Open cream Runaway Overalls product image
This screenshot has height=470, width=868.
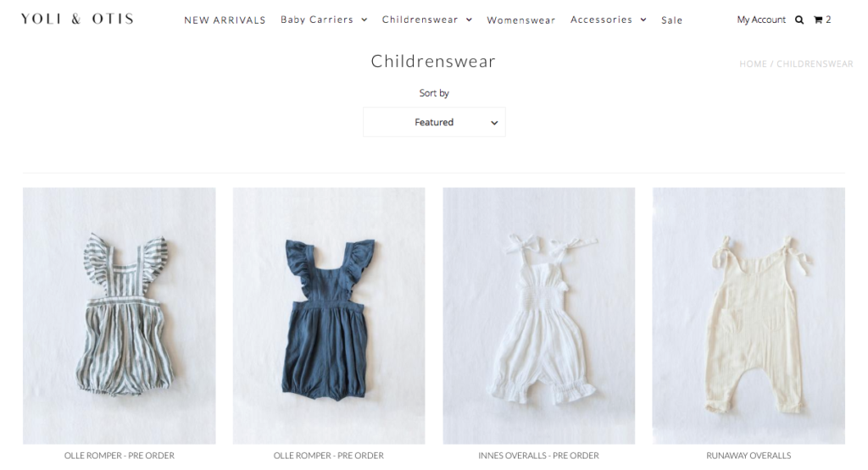[748, 316]
